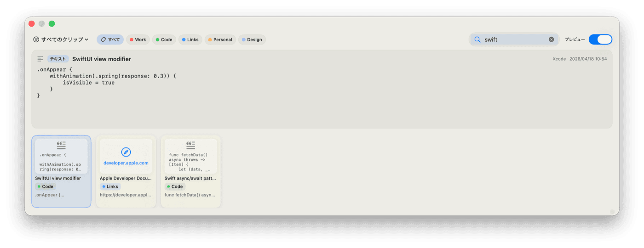Screen dimensions: 644x248
Task: Click the developer.apple.com link
Action: (x=126, y=163)
